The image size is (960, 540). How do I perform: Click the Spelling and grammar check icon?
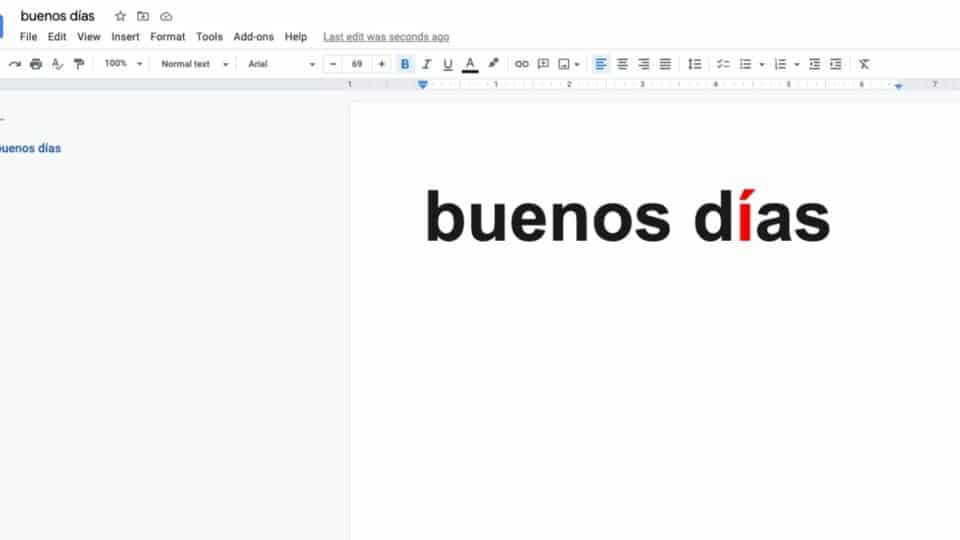57,64
